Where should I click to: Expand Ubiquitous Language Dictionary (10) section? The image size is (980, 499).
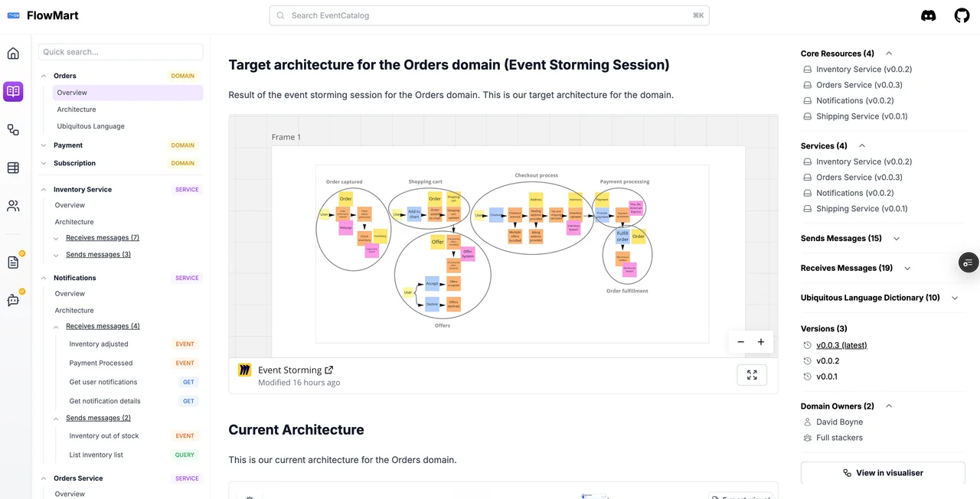click(x=955, y=298)
